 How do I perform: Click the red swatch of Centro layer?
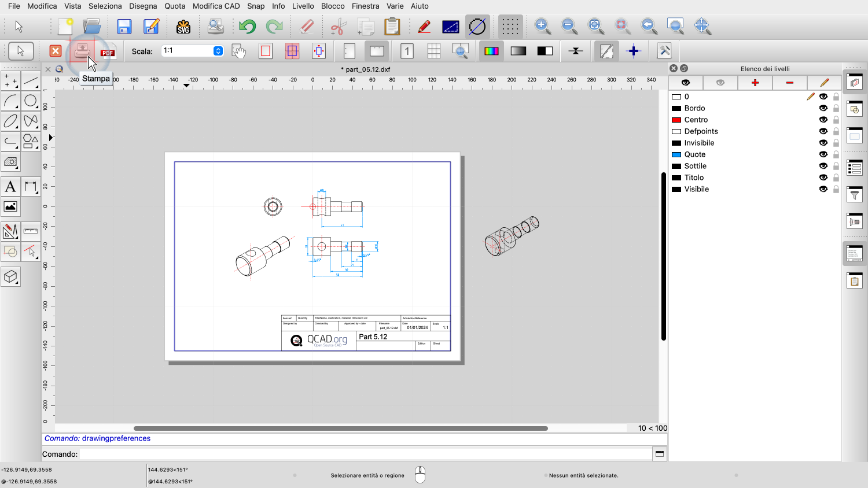(676, 120)
